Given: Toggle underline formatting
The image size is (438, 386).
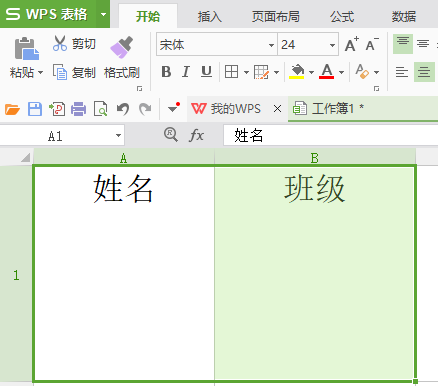Looking at the screenshot, I should (206, 72).
